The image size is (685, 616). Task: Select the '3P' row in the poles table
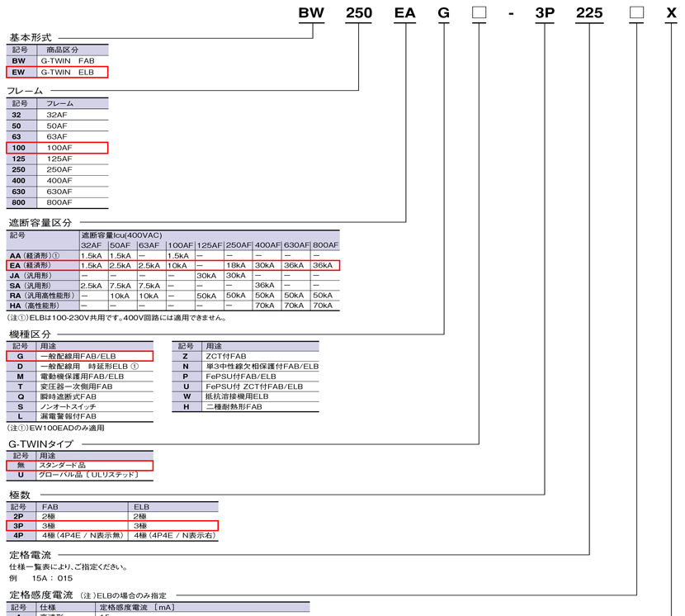click(x=112, y=526)
